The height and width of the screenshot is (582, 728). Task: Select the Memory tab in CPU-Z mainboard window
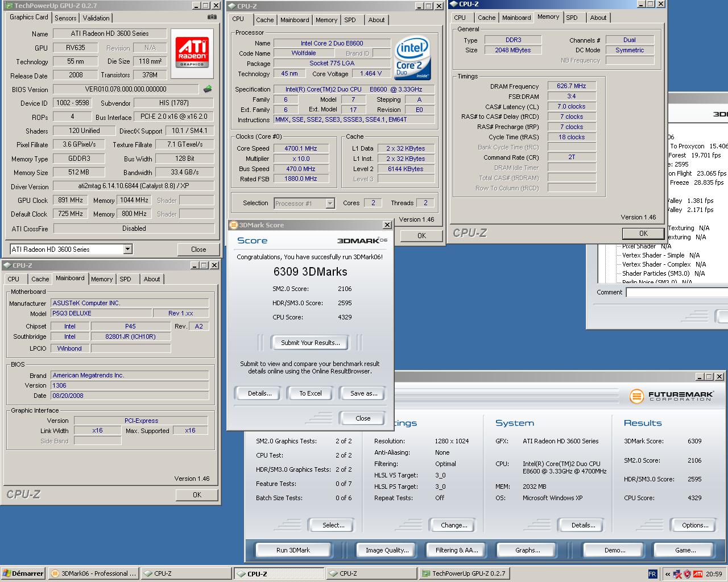pyautogui.click(x=102, y=279)
